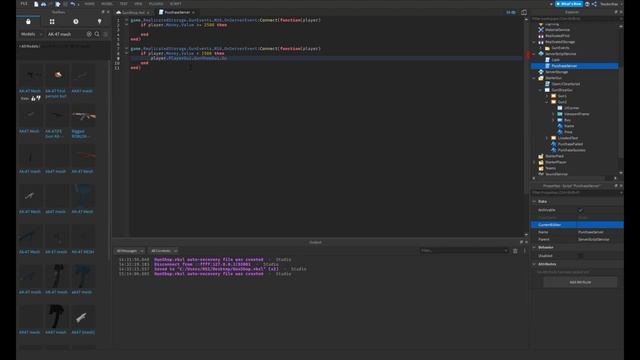The image size is (640, 360).
Task: Open the Models category dropdown
Action: point(31,34)
